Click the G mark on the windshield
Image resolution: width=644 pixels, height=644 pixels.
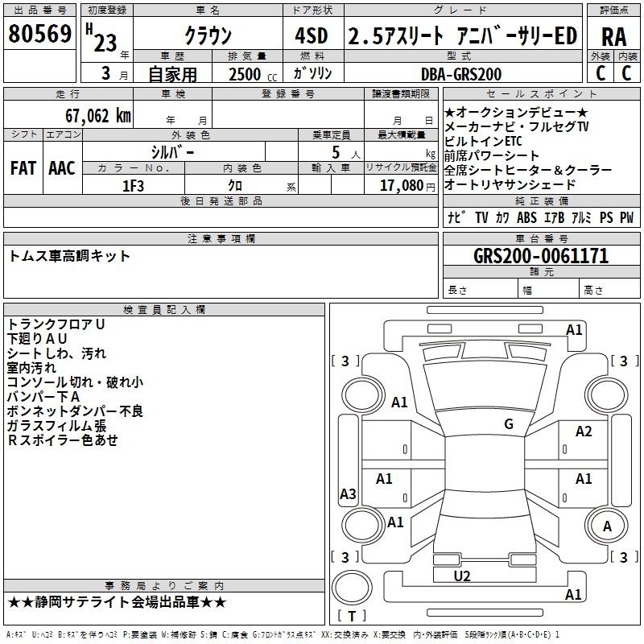click(x=509, y=424)
